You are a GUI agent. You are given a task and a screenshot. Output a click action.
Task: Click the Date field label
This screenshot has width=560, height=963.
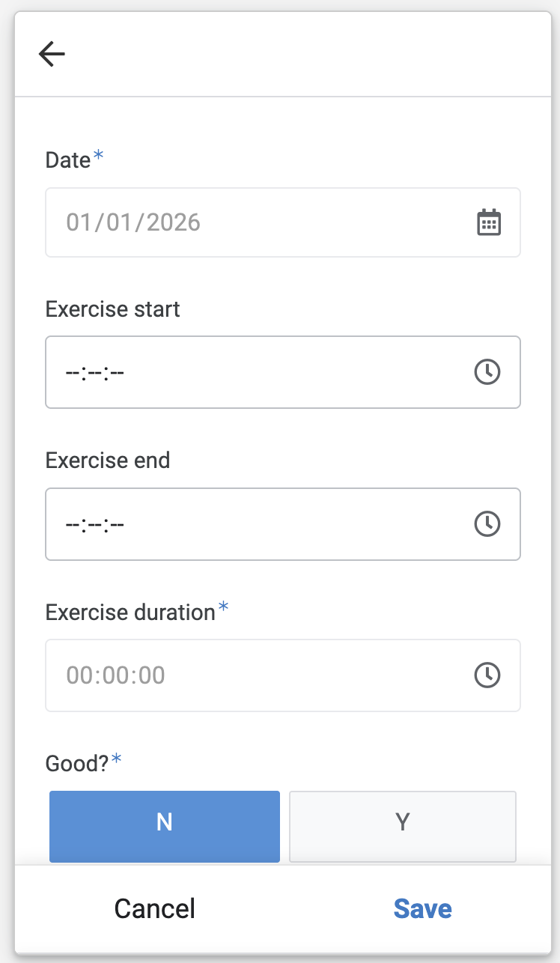tap(68, 160)
